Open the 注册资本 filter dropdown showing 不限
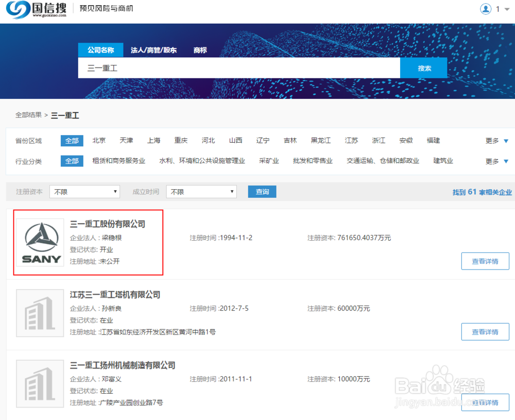 84,191
